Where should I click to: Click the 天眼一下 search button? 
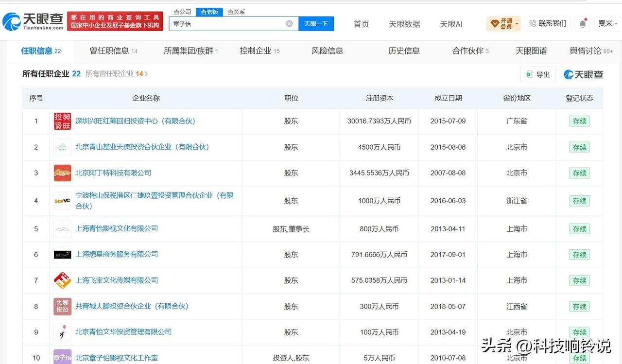pos(316,23)
